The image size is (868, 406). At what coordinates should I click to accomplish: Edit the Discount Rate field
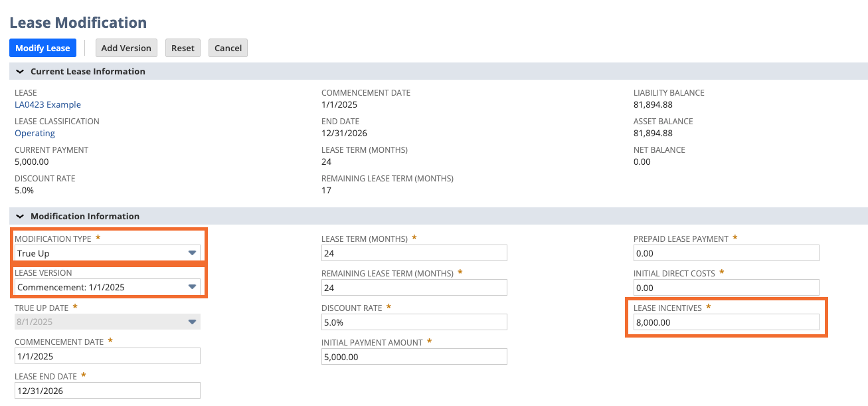tap(414, 322)
